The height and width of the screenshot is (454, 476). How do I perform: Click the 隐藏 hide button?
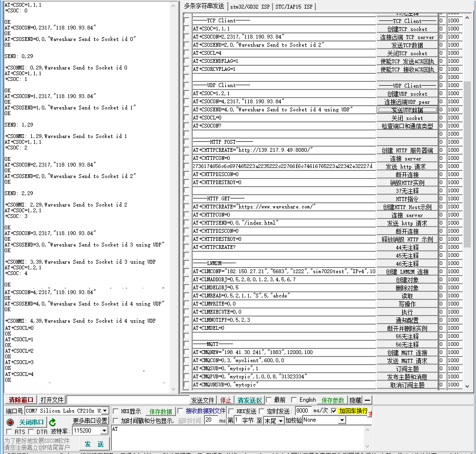click(355, 400)
